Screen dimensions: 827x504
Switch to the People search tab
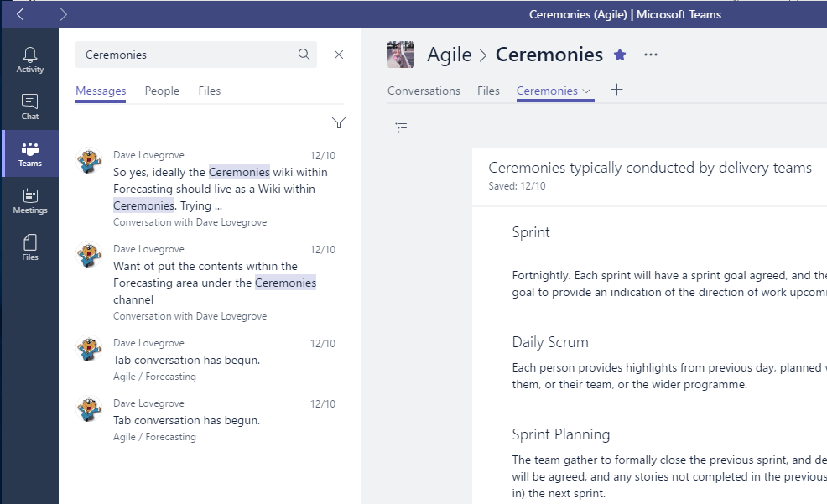tap(162, 91)
